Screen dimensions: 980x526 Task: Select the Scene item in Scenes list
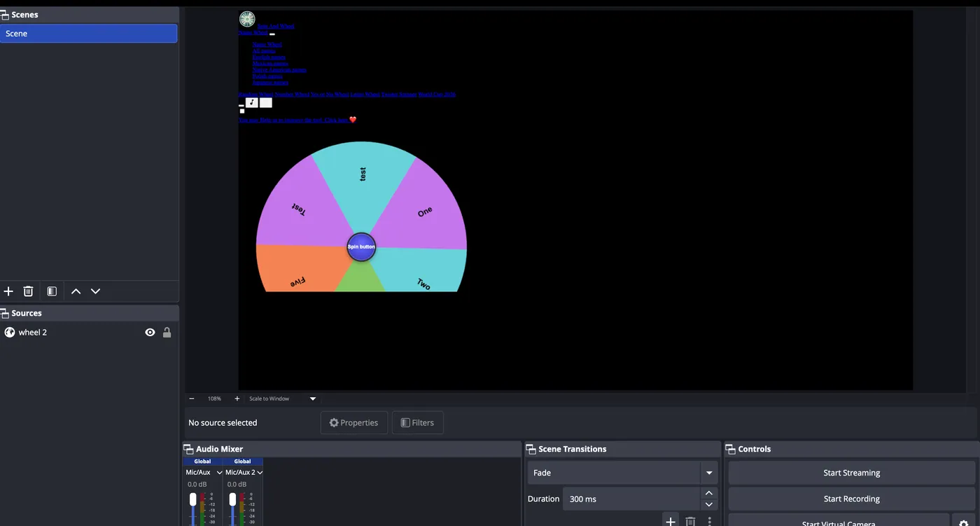point(88,34)
